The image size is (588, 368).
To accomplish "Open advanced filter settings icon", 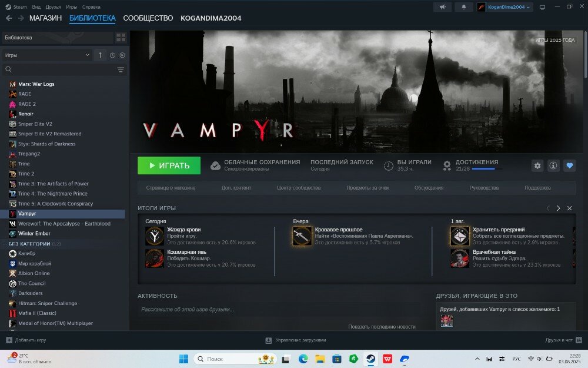I will pos(121,69).
